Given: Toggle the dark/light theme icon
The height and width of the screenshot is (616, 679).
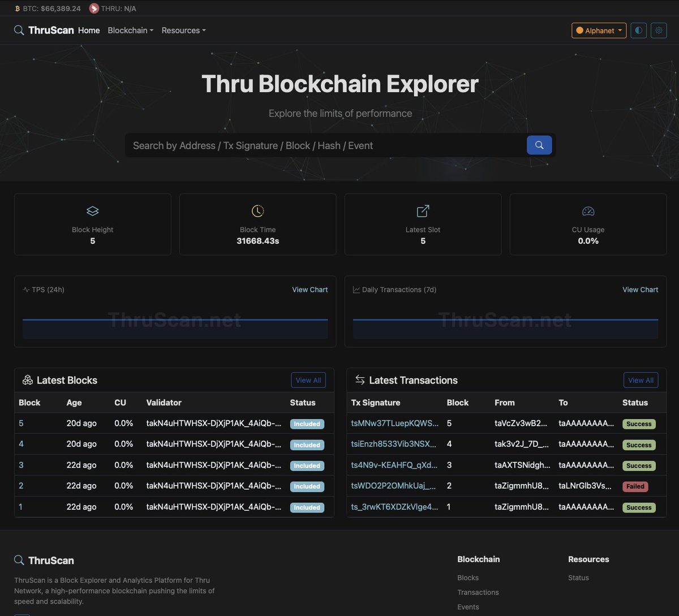Looking at the screenshot, I should [x=639, y=30].
